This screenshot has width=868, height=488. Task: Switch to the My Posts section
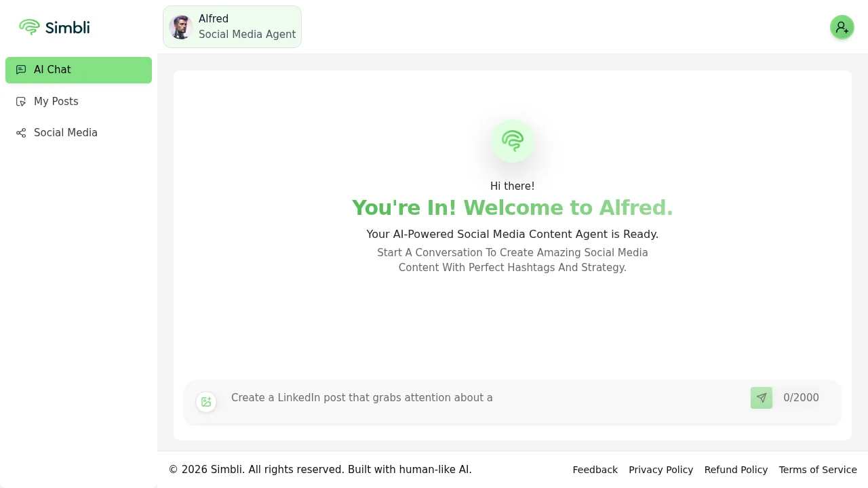pos(56,102)
